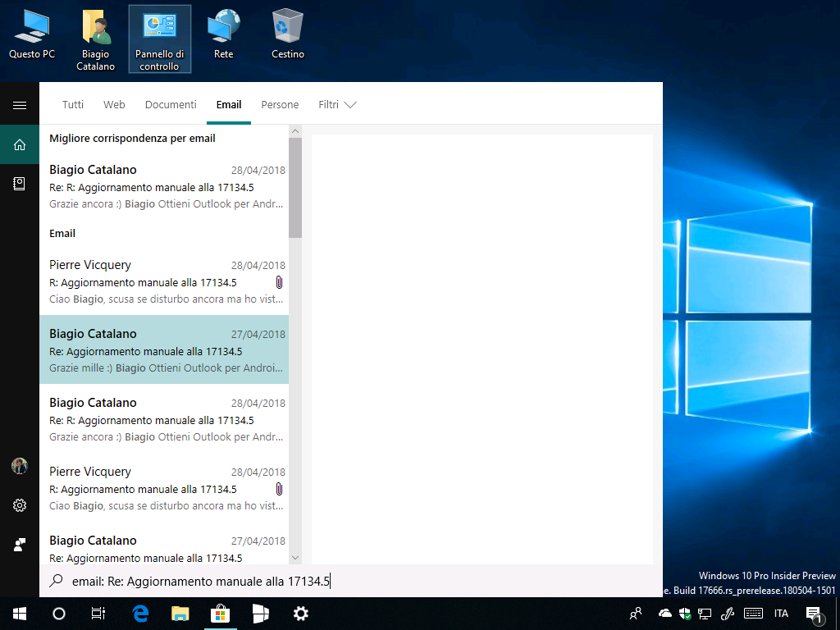Click attachment paperclip on first Pierre Vicquery email

pyautogui.click(x=279, y=282)
